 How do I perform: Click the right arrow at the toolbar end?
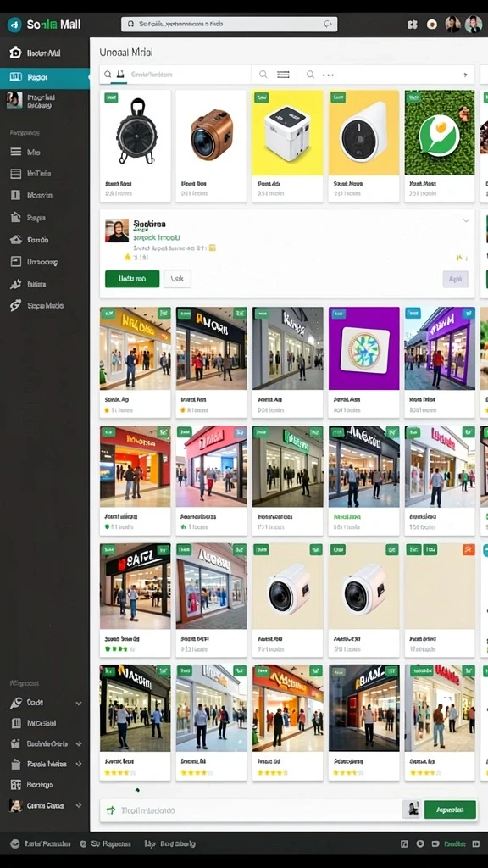(465, 75)
